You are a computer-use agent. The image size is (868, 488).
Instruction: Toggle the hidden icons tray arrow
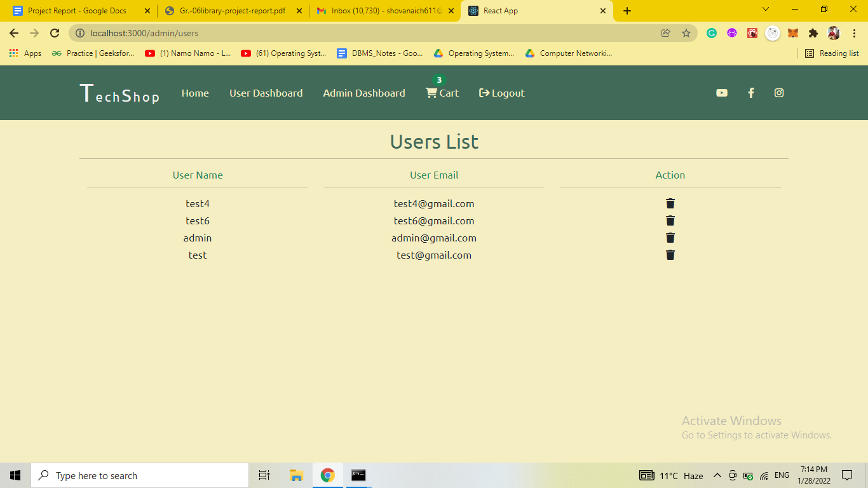pos(717,475)
